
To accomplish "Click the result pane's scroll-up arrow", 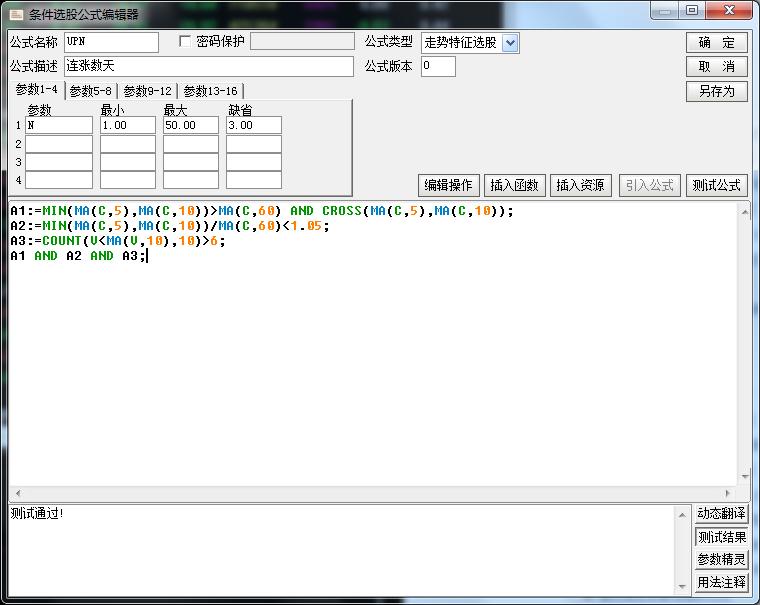I will [x=682, y=515].
